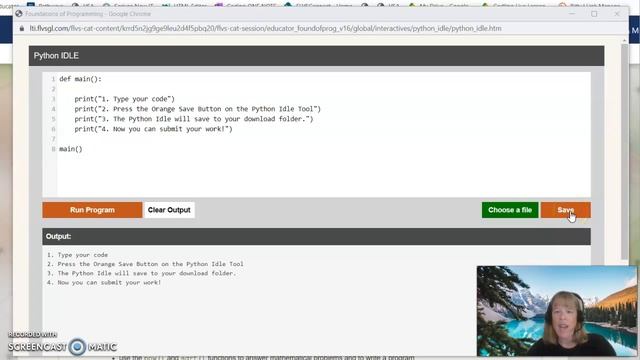Image resolution: width=640 pixels, height=360 pixels.
Task: Click the Python IDLE header title
Action: coord(56,56)
